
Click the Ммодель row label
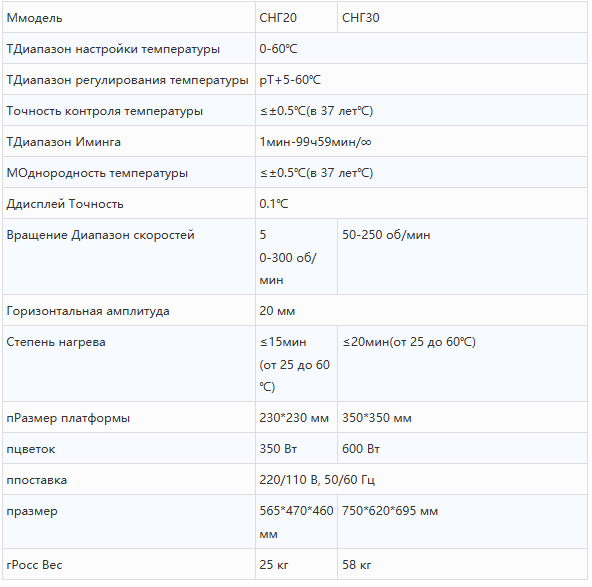tap(34, 18)
